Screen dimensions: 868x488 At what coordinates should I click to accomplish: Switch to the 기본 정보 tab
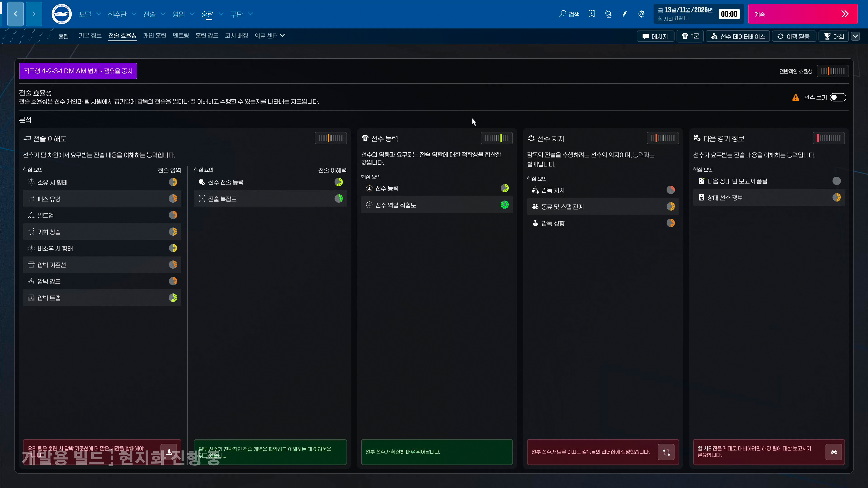tap(90, 36)
